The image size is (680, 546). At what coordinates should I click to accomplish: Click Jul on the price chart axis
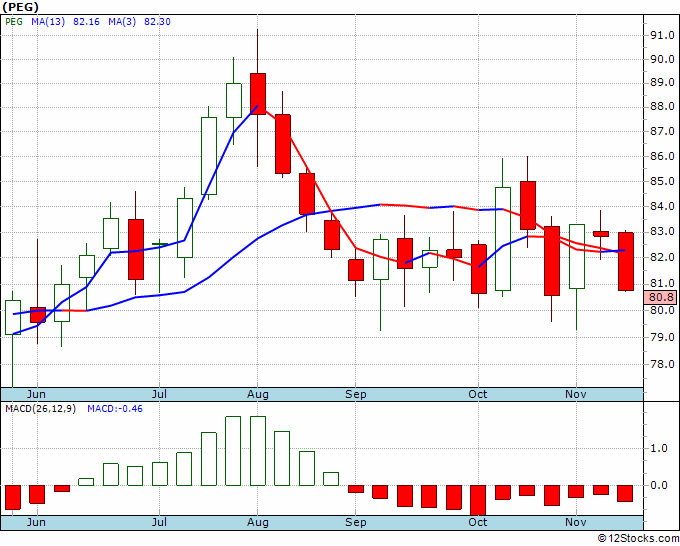159,394
